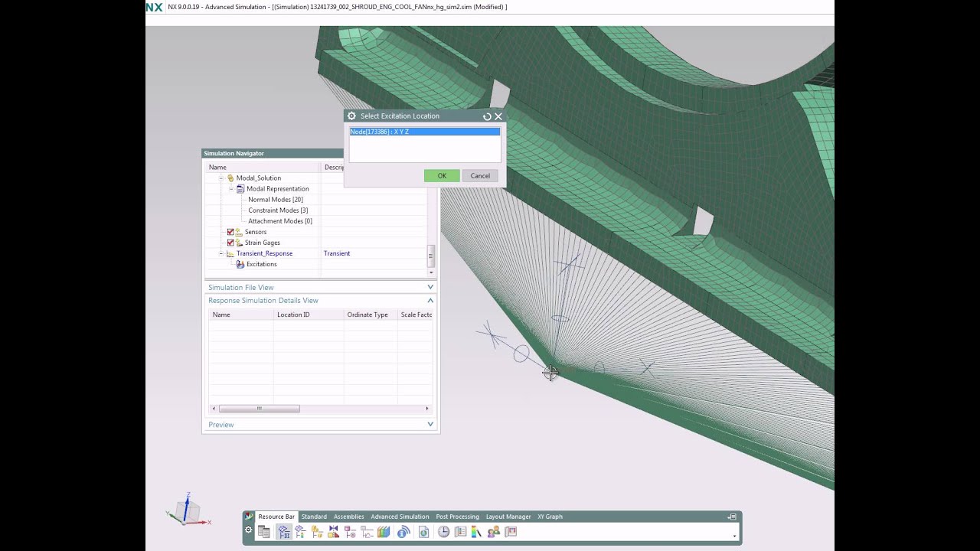Open the HD3D Tools info icon
The image size is (980, 551).
[x=403, y=532]
